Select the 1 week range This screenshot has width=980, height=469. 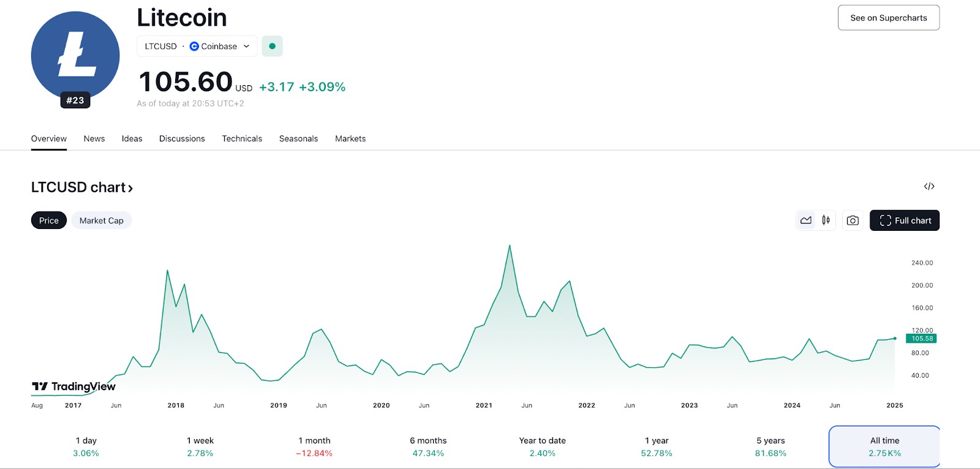pyautogui.click(x=200, y=447)
